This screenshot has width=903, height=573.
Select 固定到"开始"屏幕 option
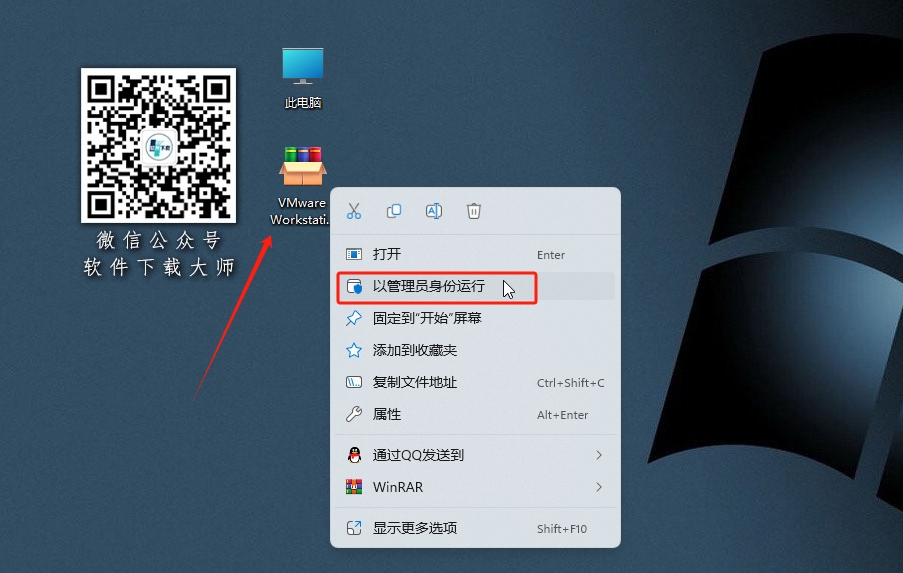[x=475, y=318]
